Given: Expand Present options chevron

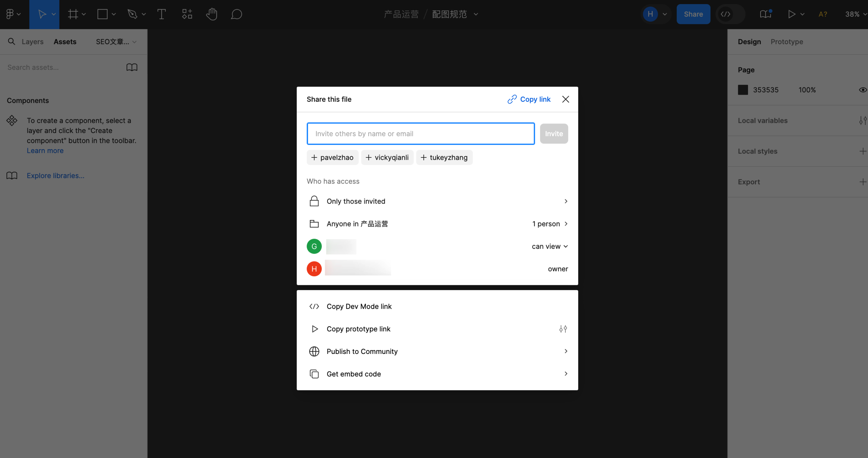Looking at the screenshot, I should (802, 14).
